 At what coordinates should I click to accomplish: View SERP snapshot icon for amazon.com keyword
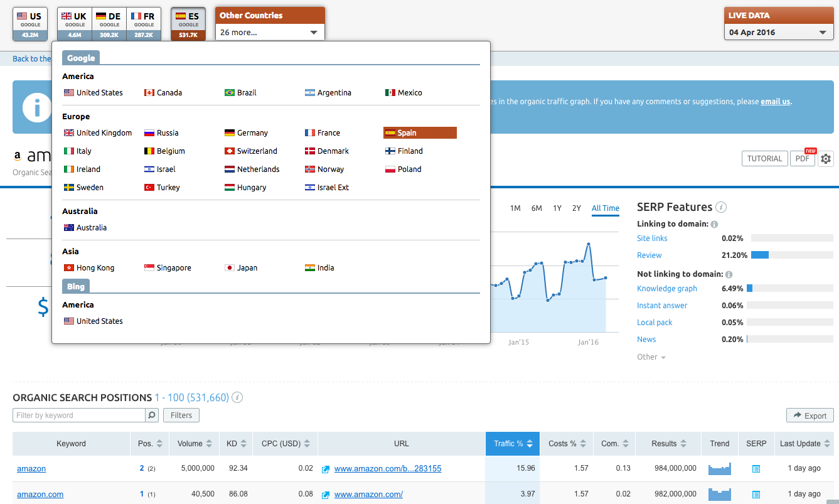coord(756,495)
